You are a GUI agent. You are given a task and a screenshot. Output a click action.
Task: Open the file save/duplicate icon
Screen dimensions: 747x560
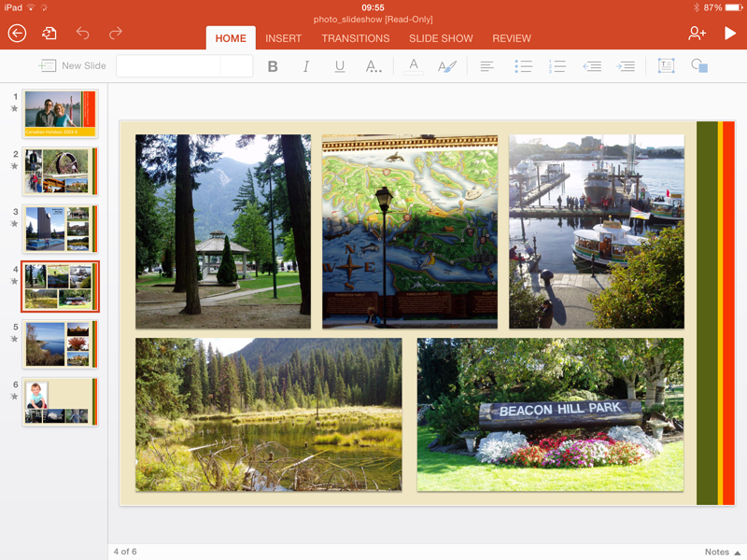pos(49,34)
